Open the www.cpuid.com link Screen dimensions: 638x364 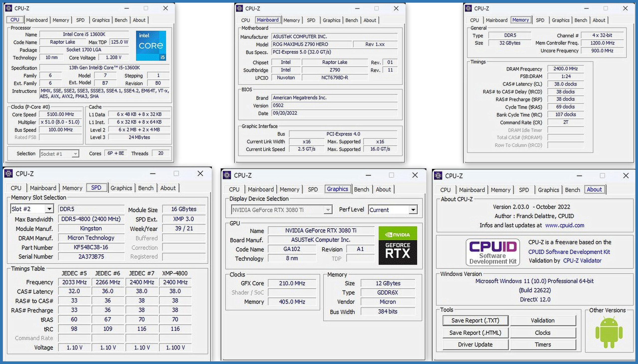coord(564,225)
